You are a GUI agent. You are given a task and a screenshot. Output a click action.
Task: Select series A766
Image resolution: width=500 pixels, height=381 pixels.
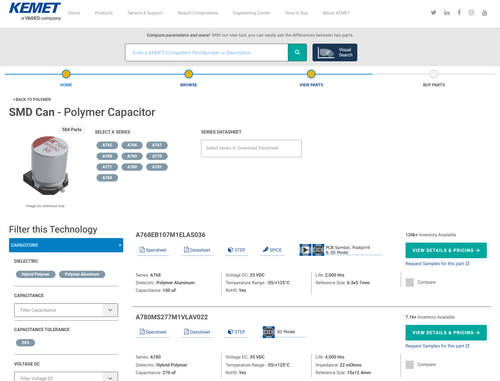(132, 145)
